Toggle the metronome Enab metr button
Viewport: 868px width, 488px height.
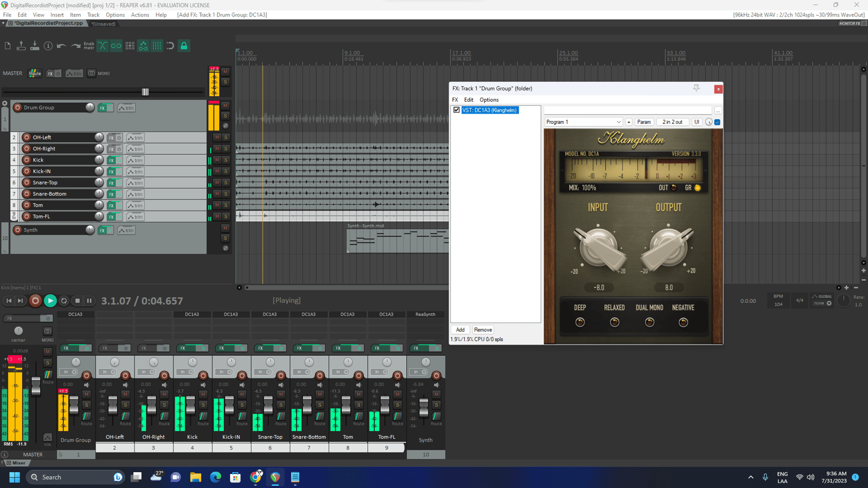click(x=89, y=46)
